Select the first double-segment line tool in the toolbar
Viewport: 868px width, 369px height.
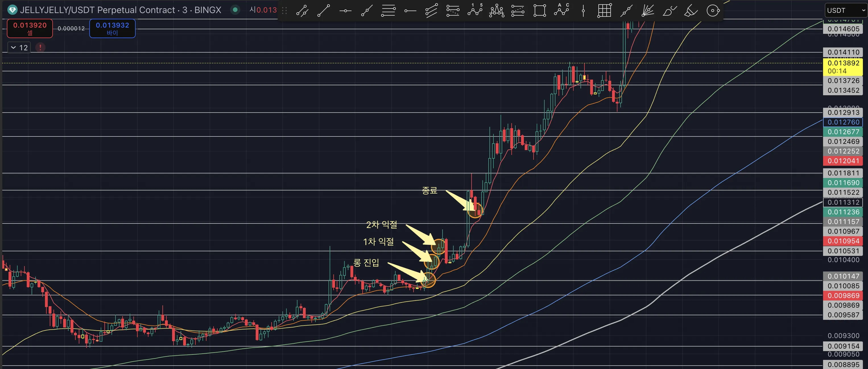[x=302, y=11]
